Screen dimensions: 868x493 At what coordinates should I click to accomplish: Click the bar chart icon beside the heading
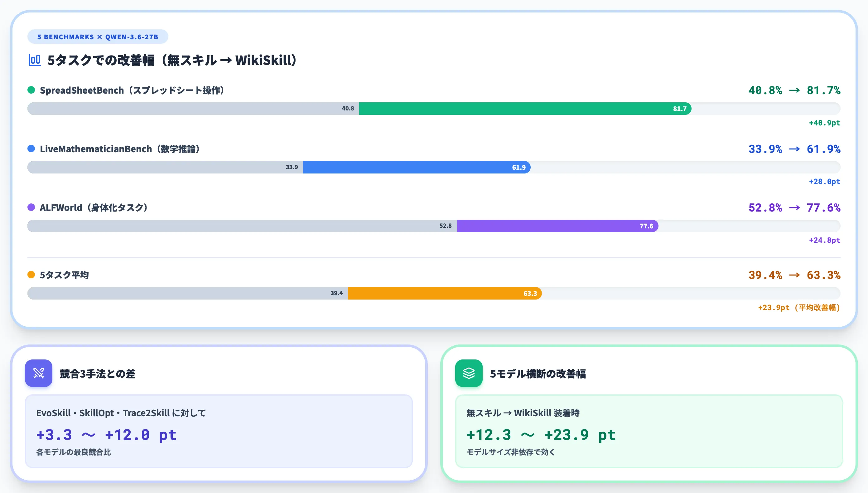35,60
